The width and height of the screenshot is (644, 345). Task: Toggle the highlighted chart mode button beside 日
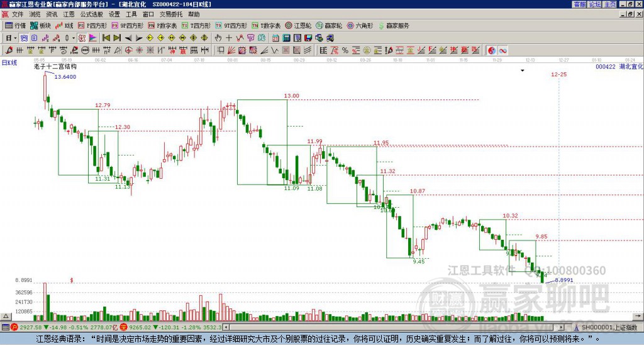coord(24,38)
